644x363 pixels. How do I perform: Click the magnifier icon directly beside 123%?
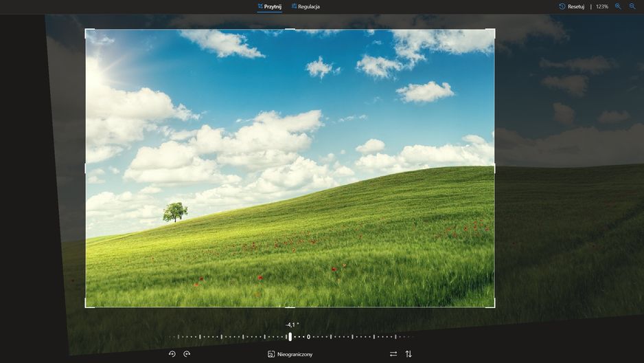coord(618,6)
